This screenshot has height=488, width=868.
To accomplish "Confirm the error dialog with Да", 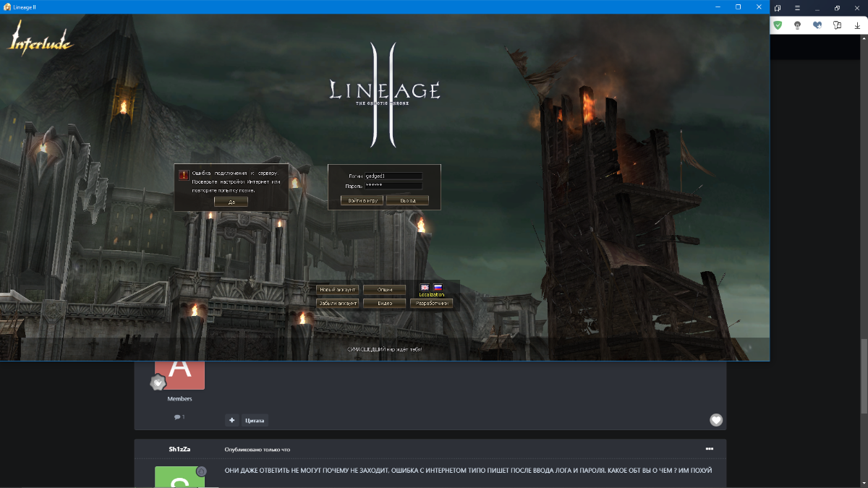I will pos(231,202).
